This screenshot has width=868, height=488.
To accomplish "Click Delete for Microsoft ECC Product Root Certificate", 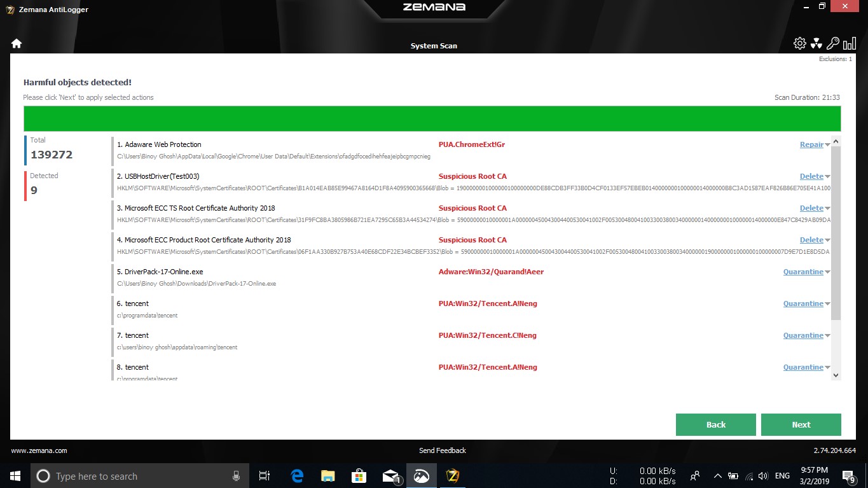I will (x=811, y=240).
